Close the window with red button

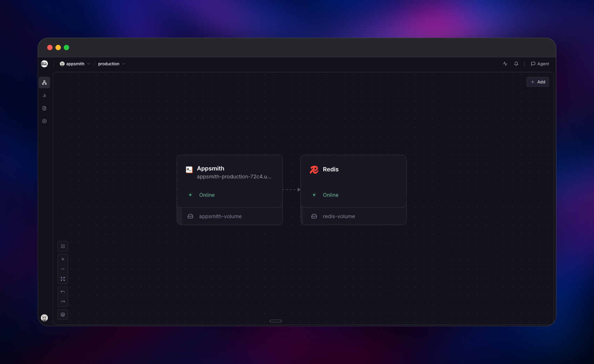pyautogui.click(x=50, y=48)
